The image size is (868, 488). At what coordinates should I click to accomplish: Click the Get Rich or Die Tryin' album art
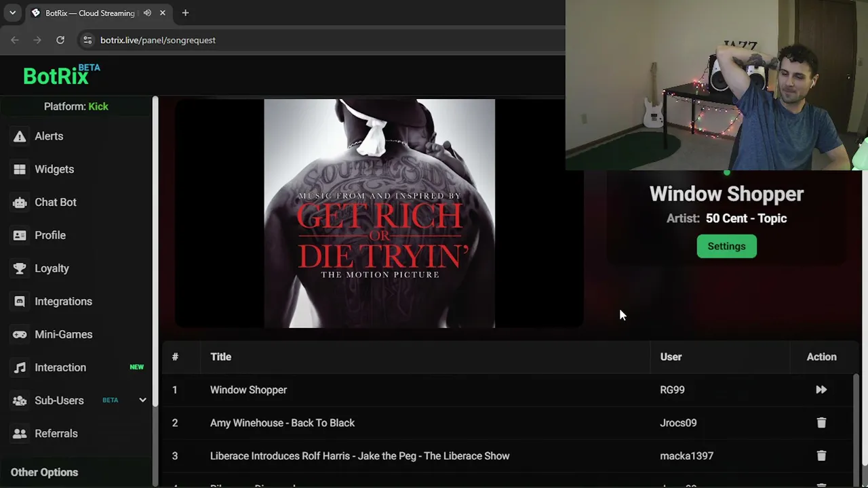coord(380,213)
